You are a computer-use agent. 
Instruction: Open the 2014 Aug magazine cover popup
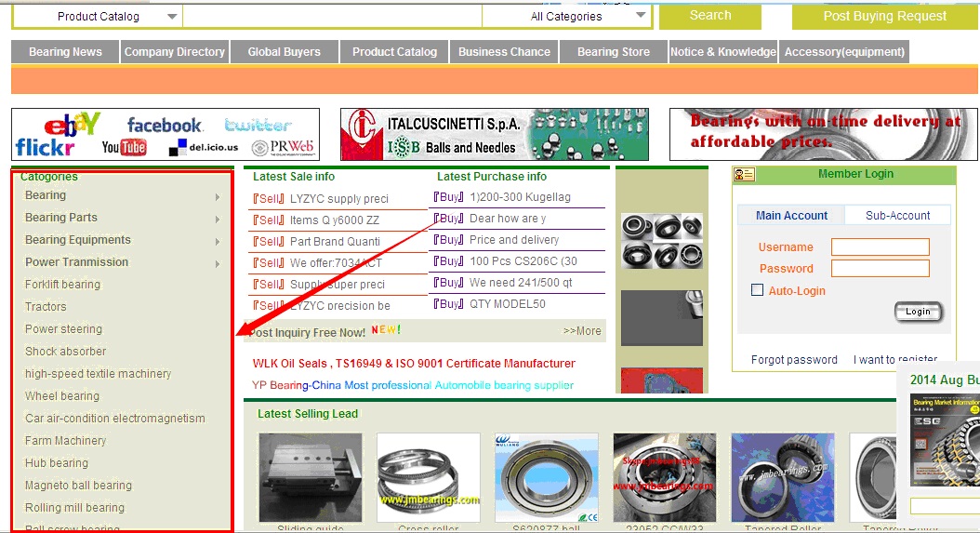[x=945, y=437]
